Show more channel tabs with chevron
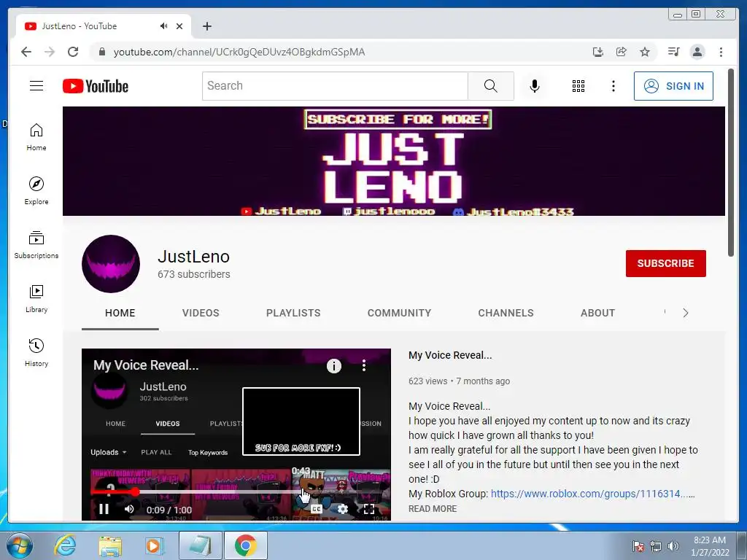This screenshot has height=560, width=747. [x=686, y=313]
